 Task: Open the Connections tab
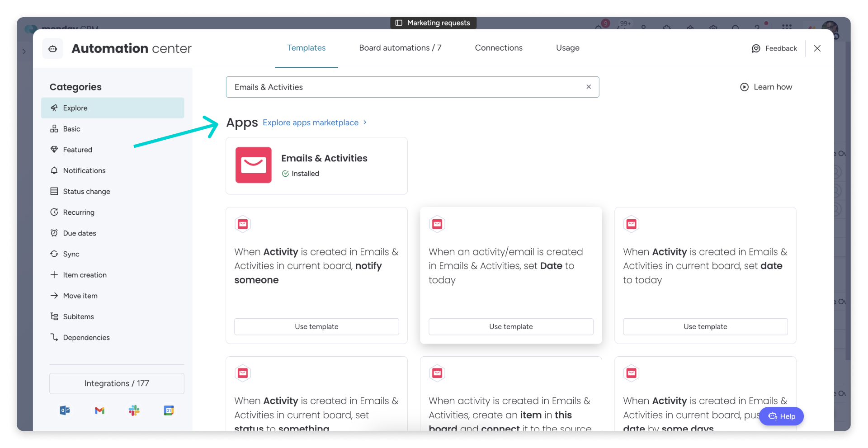(x=498, y=48)
